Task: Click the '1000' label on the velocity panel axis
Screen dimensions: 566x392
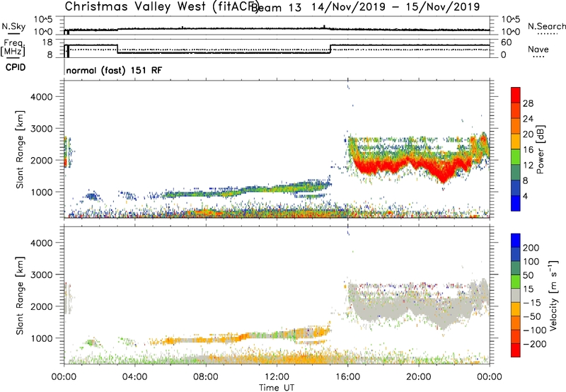Action: click(x=42, y=338)
